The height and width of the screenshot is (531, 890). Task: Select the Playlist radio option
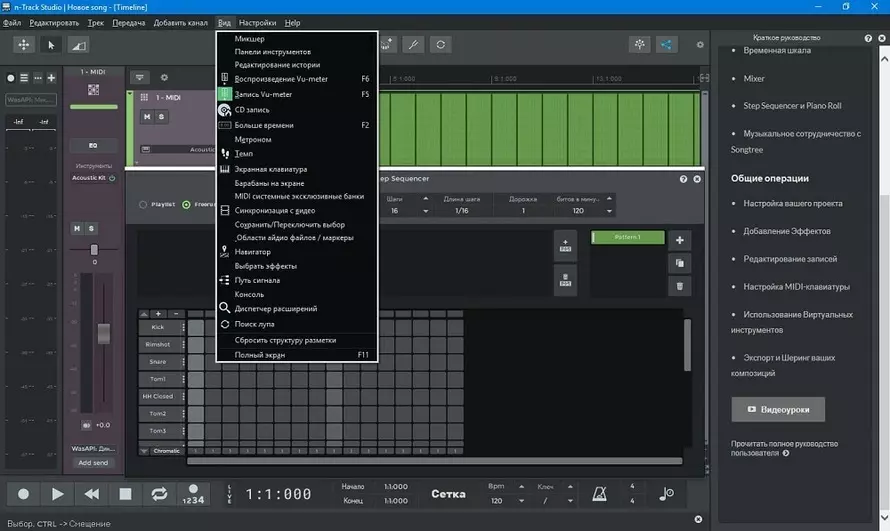point(143,205)
